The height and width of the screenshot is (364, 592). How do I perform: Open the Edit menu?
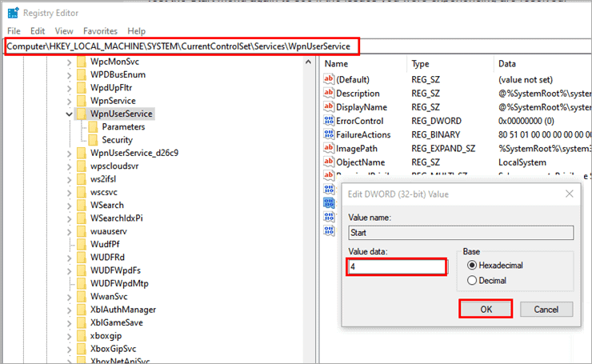point(37,31)
